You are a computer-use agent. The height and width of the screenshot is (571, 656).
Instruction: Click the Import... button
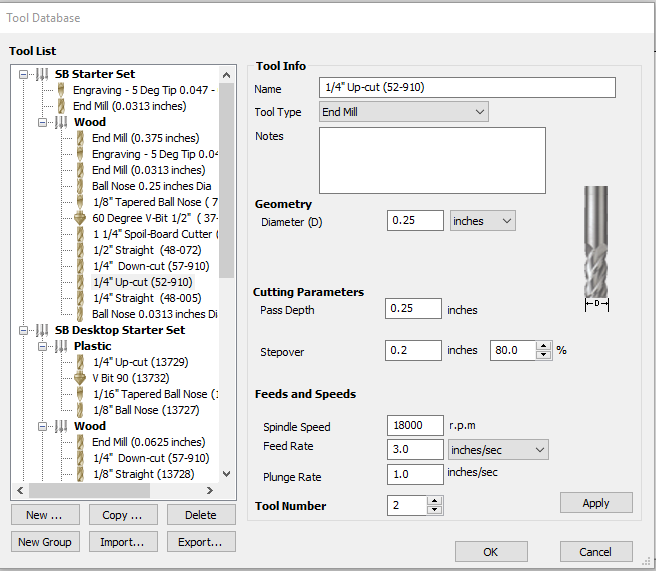[x=123, y=542]
